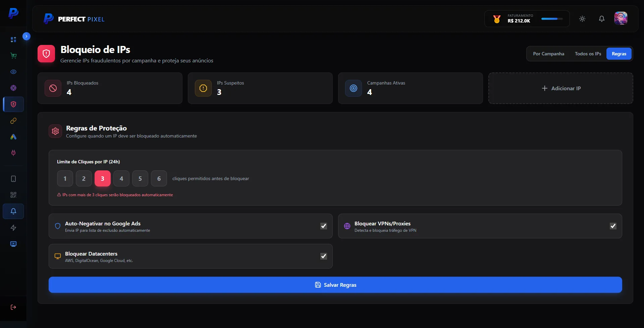Expand the sidebar with the blue chevron
644x328 pixels.
26,36
